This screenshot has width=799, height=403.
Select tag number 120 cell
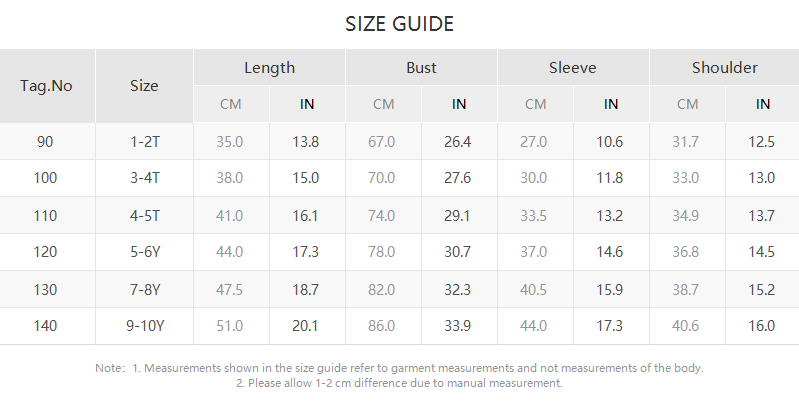(45, 252)
